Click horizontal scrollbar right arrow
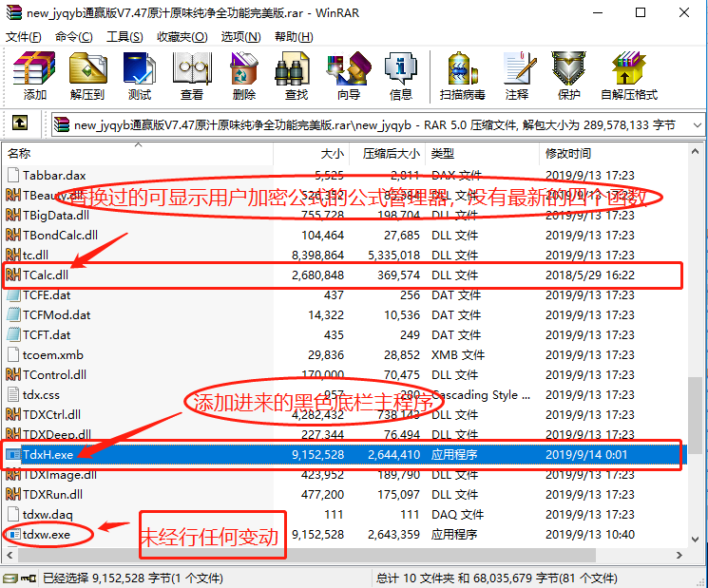The width and height of the screenshot is (708, 588). coord(679,555)
